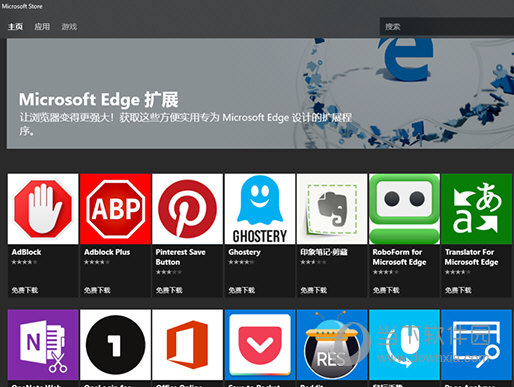Select the 印象笔记·剪藏 title text
The width and height of the screenshot is (514, 387).
tap(324, 252)
